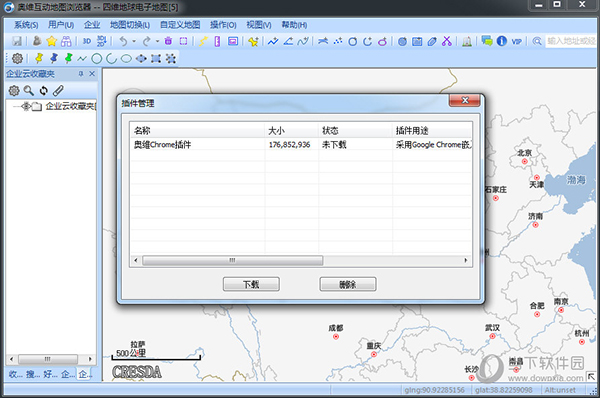Close the 插件管理 dialog
This screenshot has height=398, width=600.
pyautogui.click(x=465, y=100)
